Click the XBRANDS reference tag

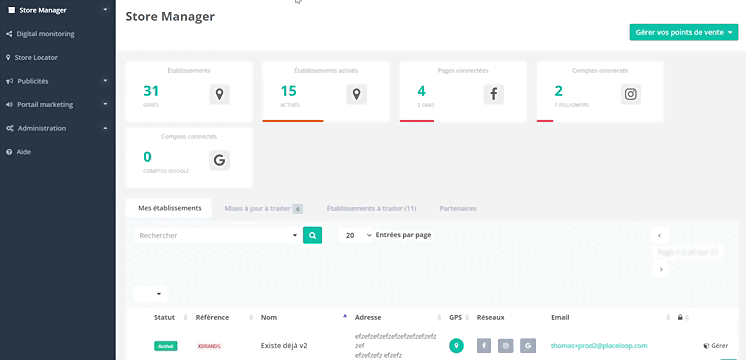[x=209, y=346]
